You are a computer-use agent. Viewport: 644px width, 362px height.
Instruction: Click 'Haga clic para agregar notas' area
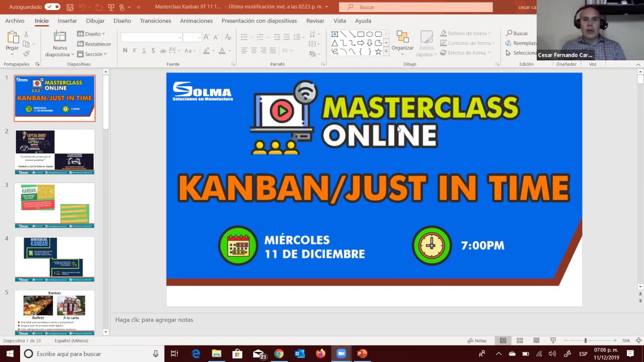coord(154,320)
